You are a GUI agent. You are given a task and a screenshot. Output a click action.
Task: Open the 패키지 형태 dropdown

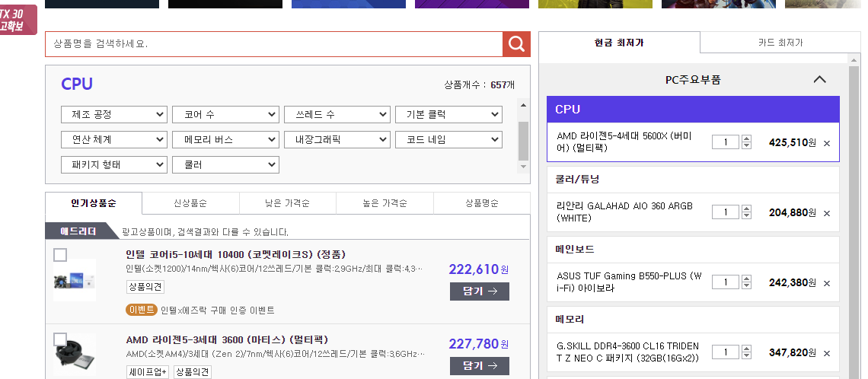[113, 164]
